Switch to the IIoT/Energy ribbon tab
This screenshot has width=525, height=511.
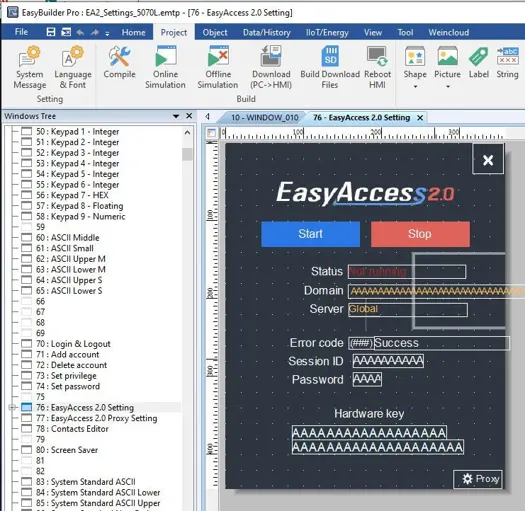(x=327, y=32)
